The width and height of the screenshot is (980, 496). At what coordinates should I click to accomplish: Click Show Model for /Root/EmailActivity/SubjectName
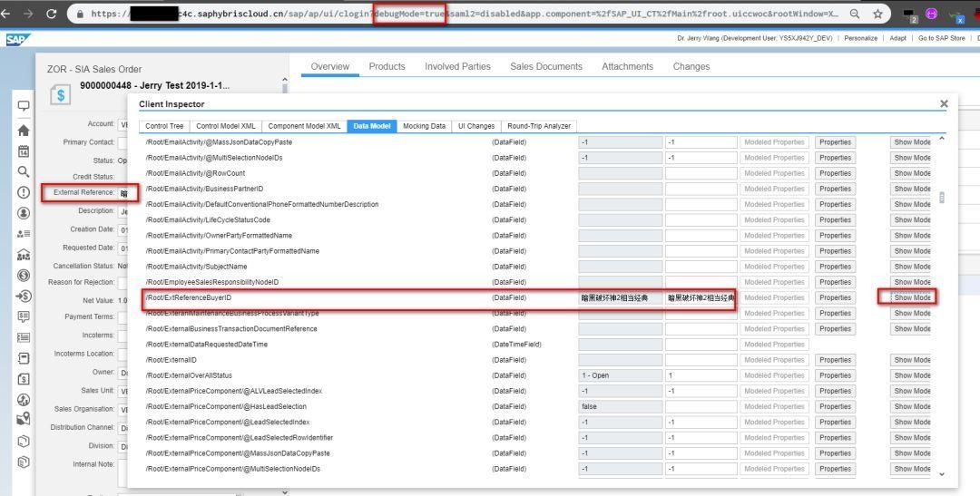911,267
